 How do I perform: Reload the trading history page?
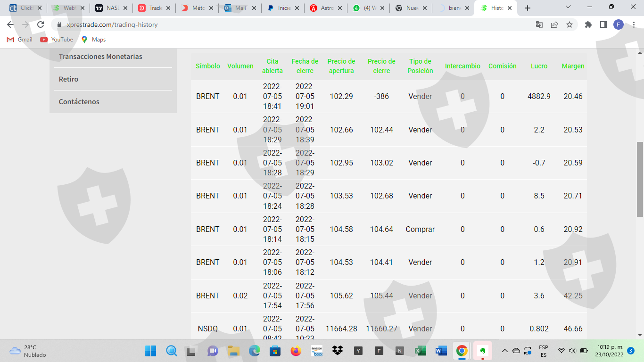[x=41, y=25]
